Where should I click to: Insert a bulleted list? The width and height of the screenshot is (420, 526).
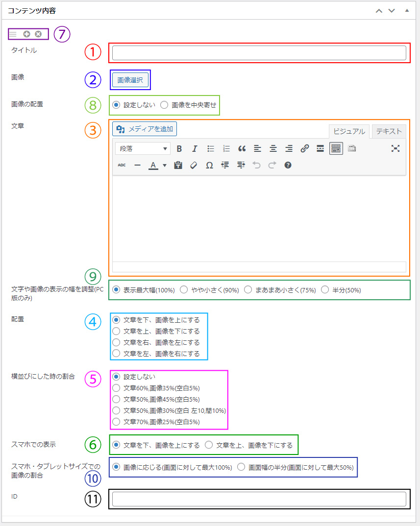click(x=210, y=148)
